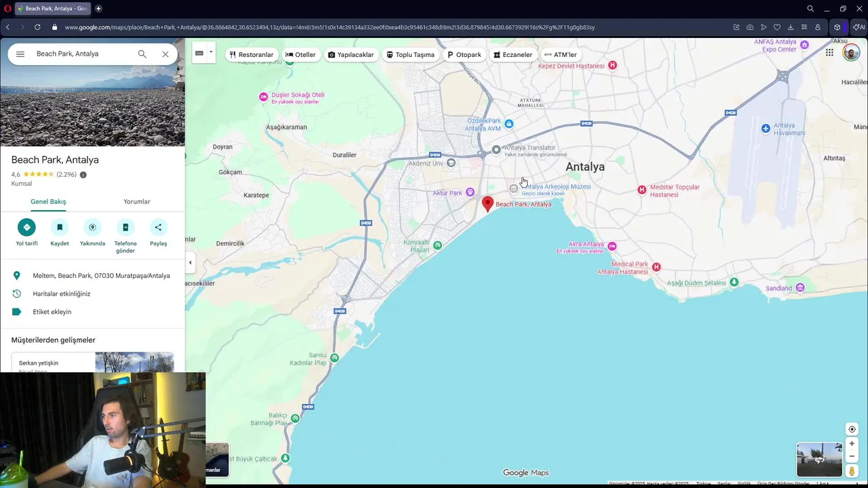868x488 pixels.
Task: Zoom in with the plus button
Action: click(852, 444)
